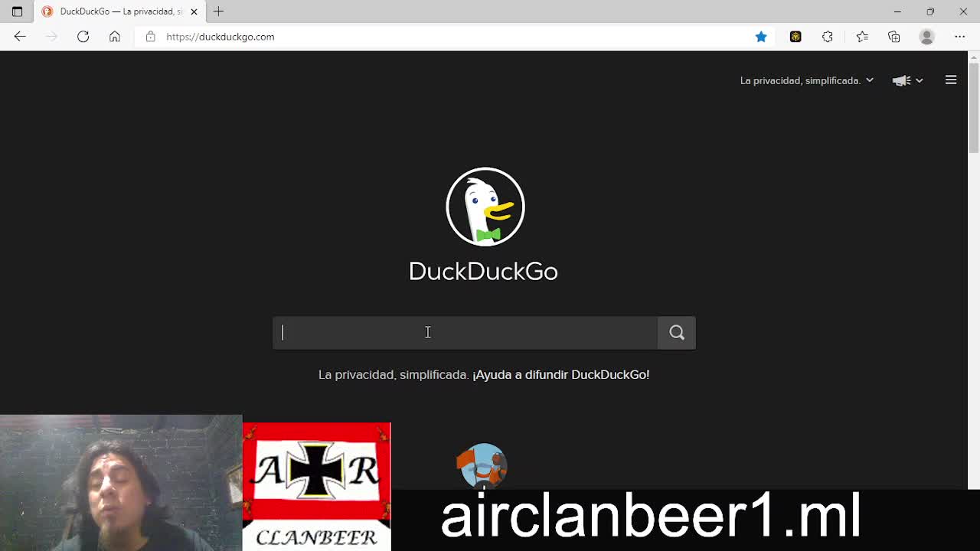Click the DuckDuckGo wordmark text
This screenshot has height=551, width=980.
point(483,271)
